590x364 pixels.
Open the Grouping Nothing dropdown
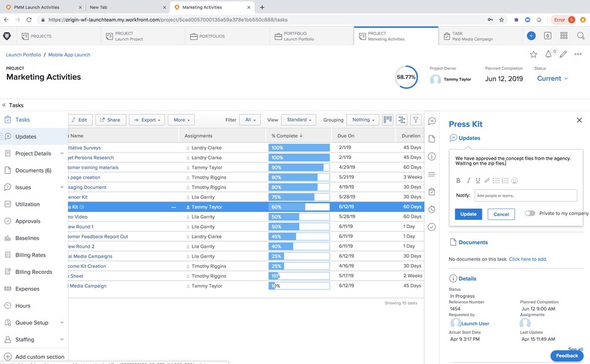pyautogui.click(x=363, y=119)
